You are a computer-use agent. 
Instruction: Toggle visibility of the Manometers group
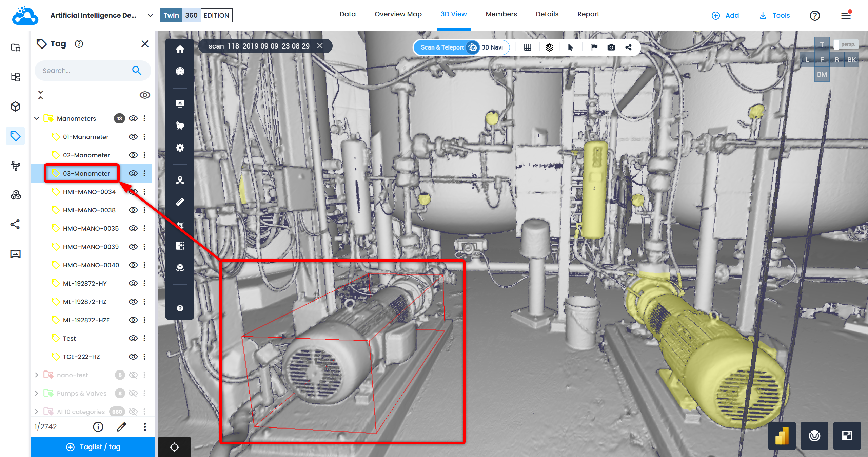pos(133,118)
